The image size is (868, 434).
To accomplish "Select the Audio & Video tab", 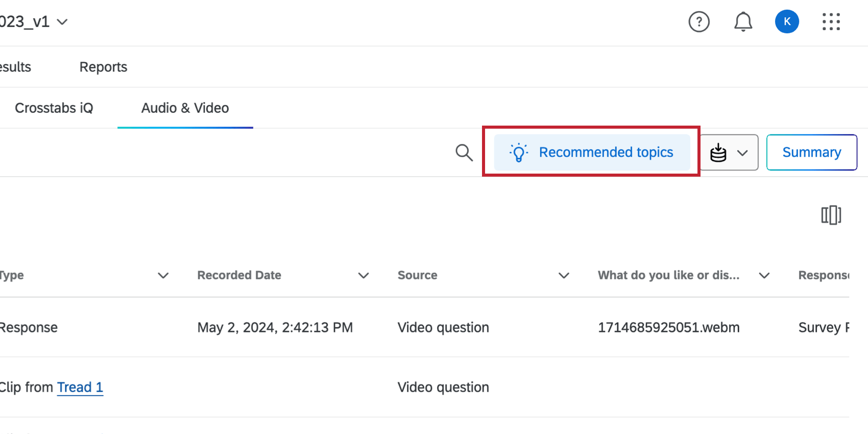I will pos(185,108).
